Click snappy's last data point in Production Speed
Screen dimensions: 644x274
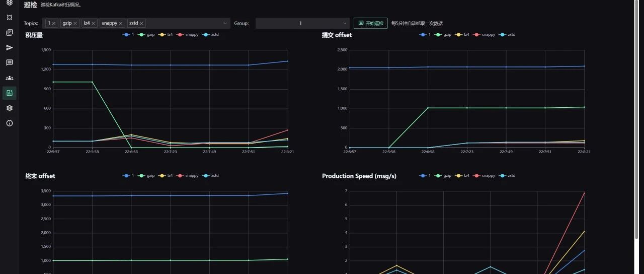[x=584, y=193]
